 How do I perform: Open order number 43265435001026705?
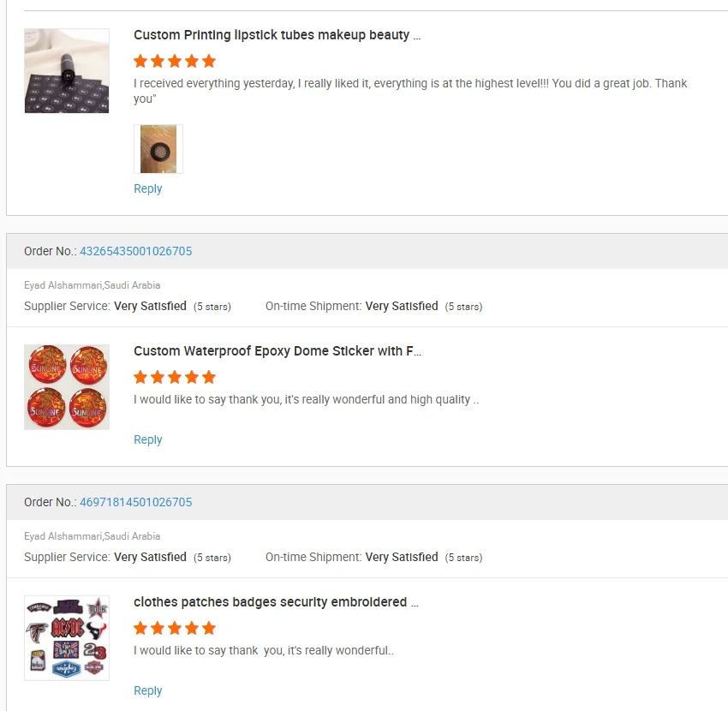coord(135,251)
